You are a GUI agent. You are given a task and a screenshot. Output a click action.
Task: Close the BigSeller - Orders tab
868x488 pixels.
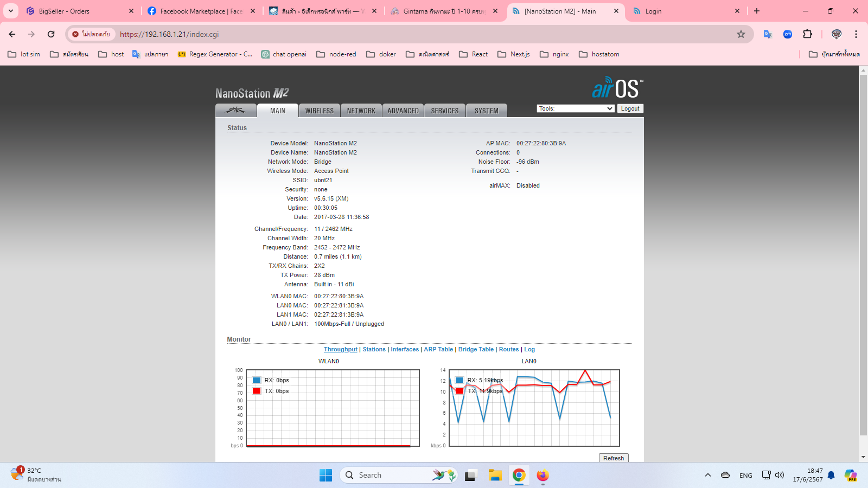tap(131, 11)
